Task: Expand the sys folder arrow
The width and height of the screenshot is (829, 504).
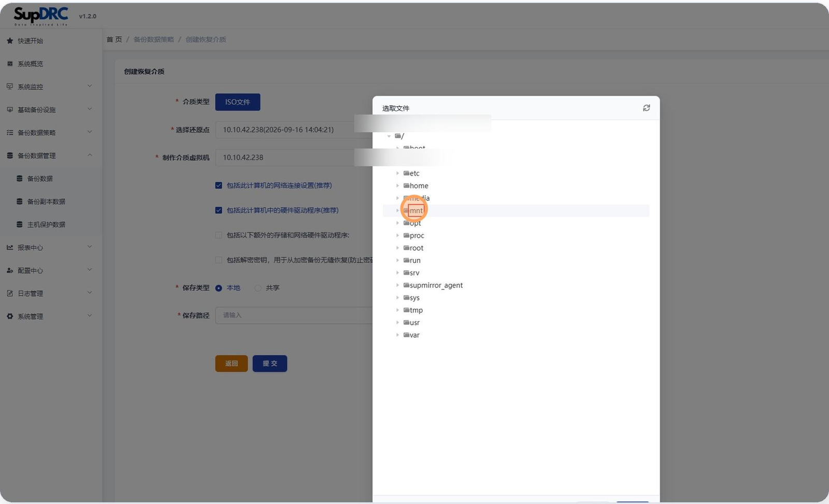Action: pyautogui.click(x=398, y=298)
